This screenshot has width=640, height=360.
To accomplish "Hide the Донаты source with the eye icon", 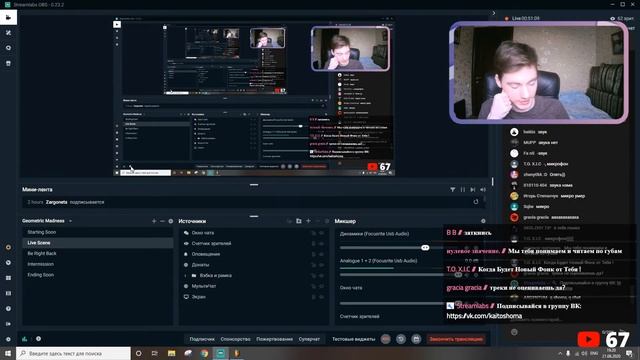I will 322,265.
